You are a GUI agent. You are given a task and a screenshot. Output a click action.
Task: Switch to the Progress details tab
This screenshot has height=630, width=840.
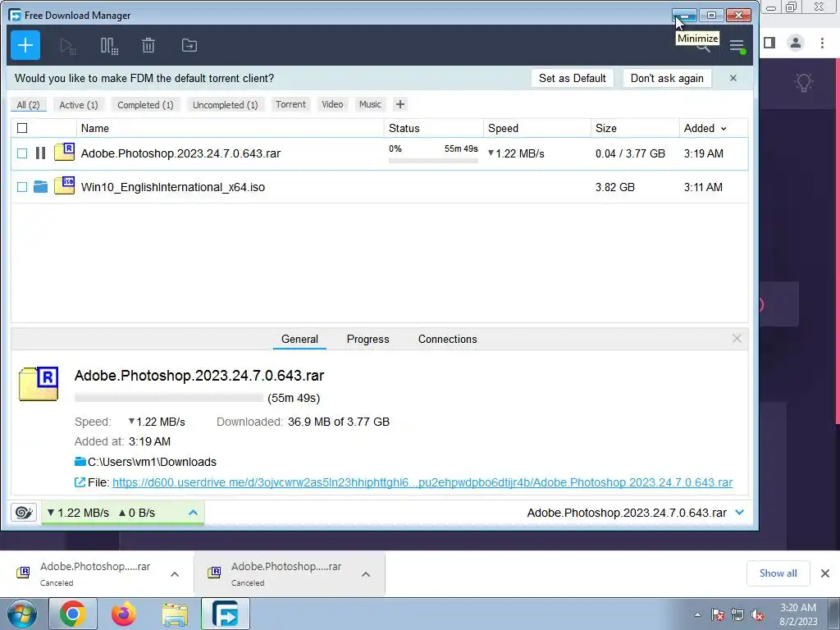tap(368, 339)
